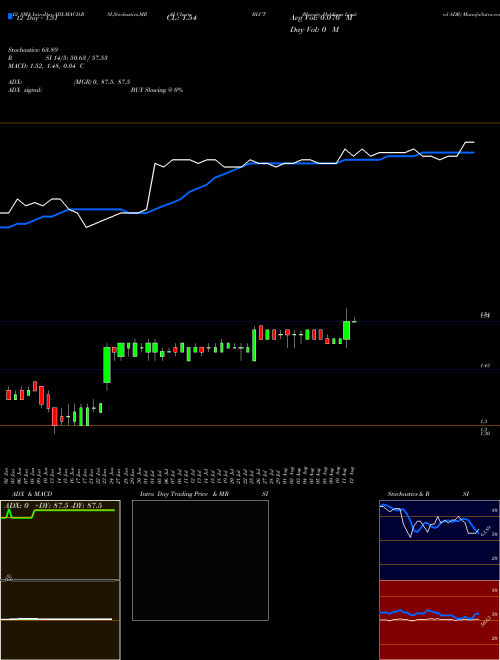The image size is (500, 660).
Task: Open the red RSI mini chart
Action: coord(439,620)
